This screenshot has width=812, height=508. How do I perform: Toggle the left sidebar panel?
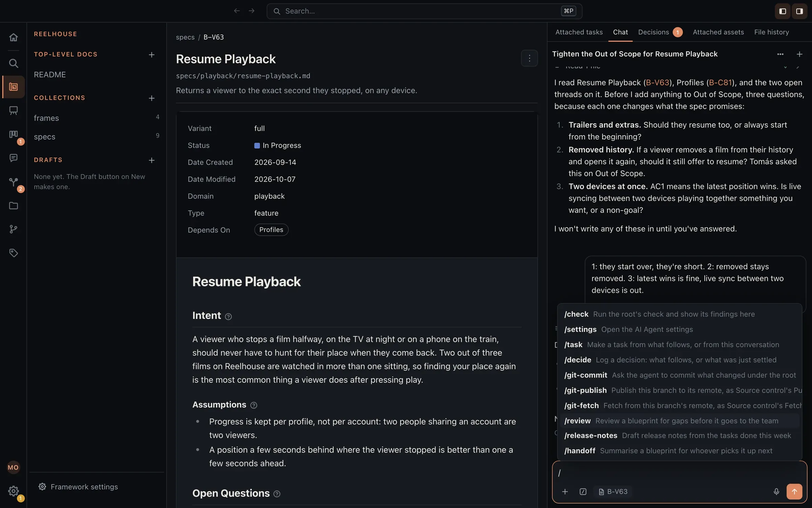(782, 11)
